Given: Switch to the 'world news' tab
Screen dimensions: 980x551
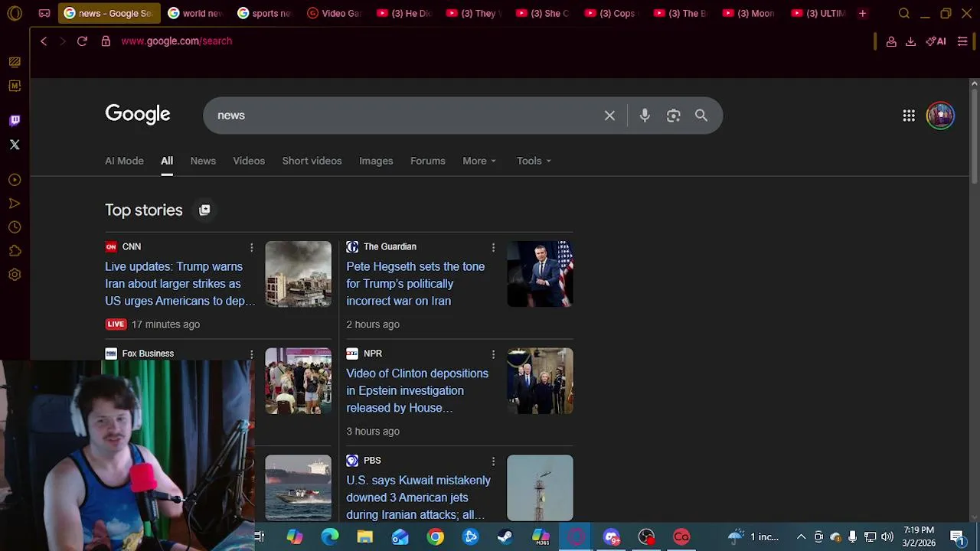Looking at the screenshot, I should (x=195, y=13).
